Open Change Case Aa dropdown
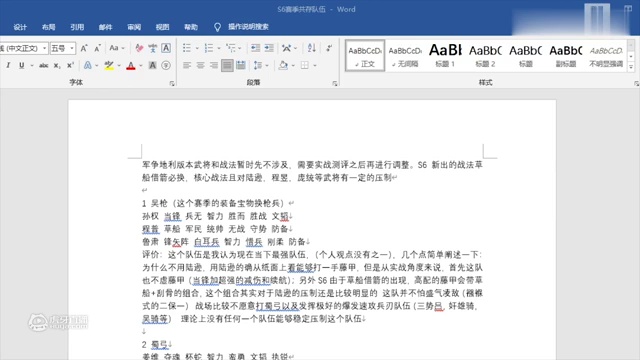The width and height of the screenshot is (640, 360). (x=117, y=48)
